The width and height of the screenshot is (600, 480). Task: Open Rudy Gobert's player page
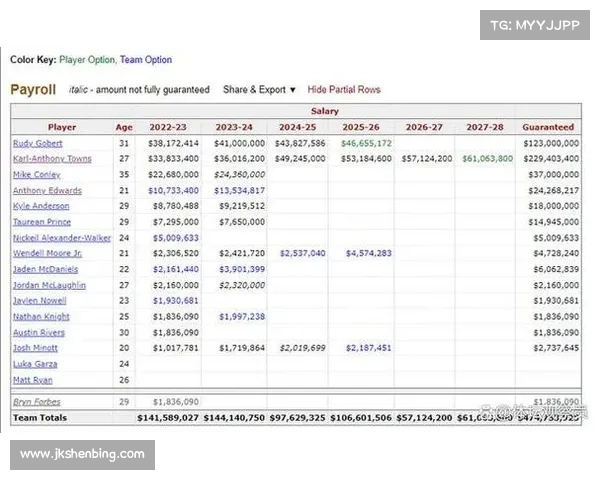click(37, 143)
